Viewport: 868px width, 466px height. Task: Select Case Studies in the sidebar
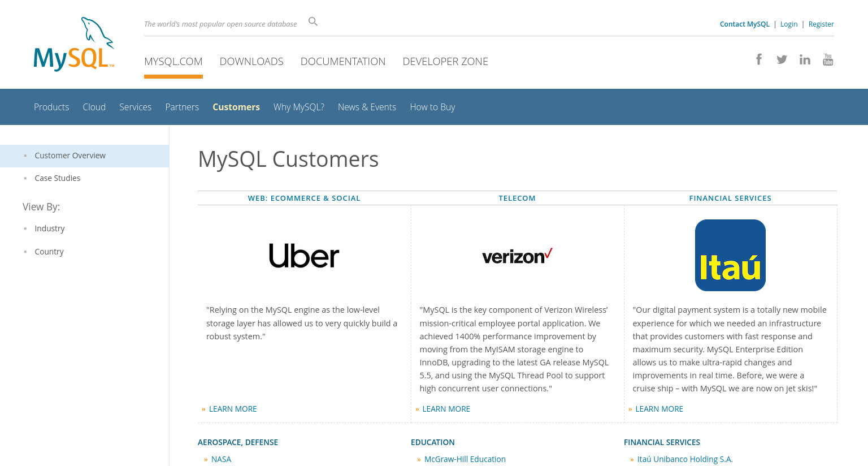pyautogui.click(x=58, y=178)
